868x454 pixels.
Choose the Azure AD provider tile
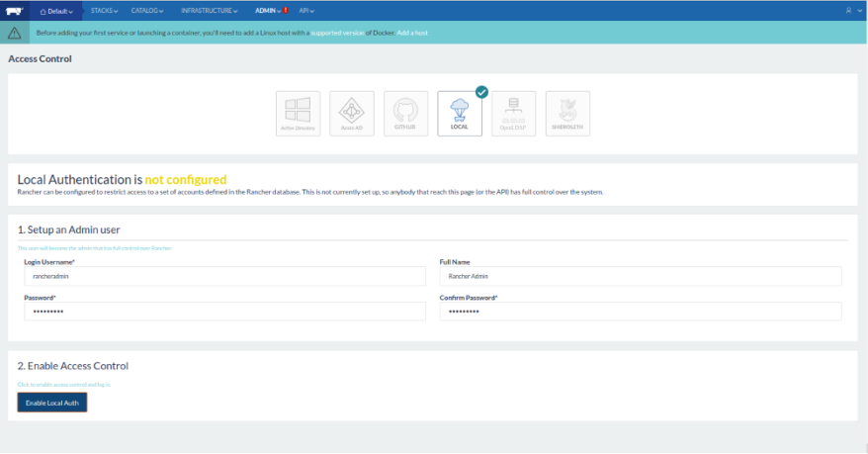(352, 114)
